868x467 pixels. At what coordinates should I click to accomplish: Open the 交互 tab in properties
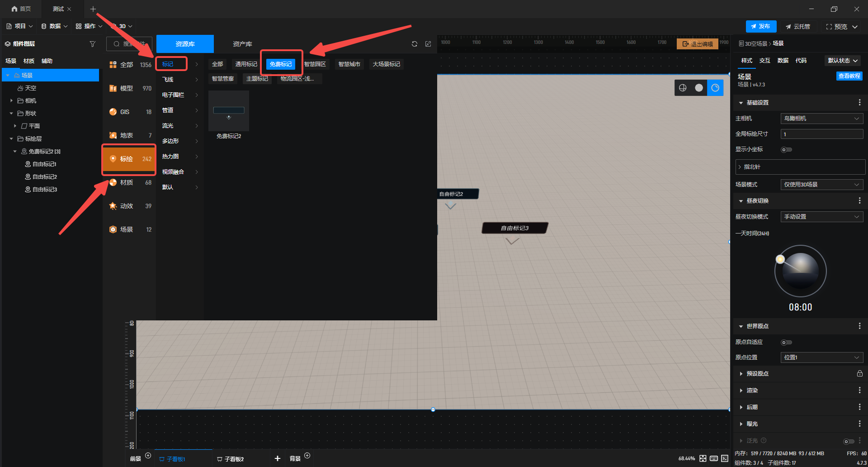point(764,61)
